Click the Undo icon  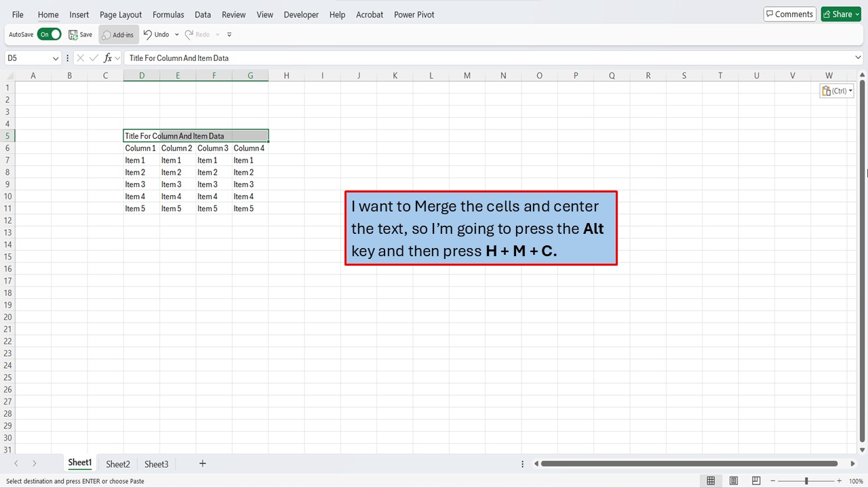point(151,34)
